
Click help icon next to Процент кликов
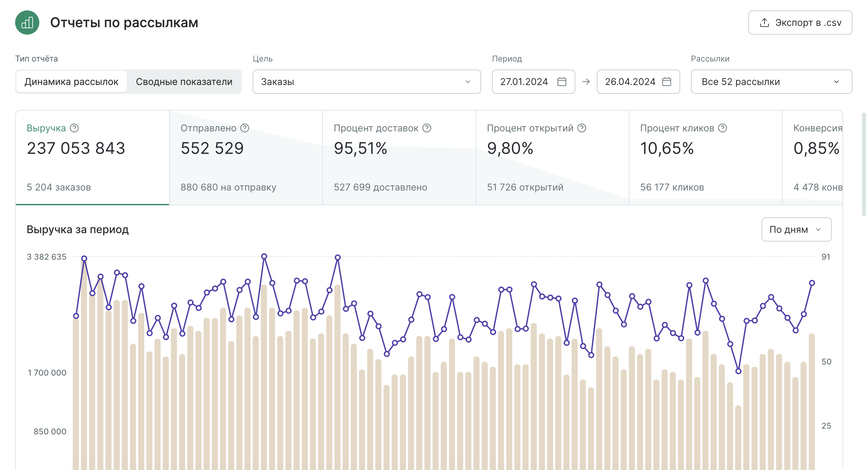click(722, 128)
